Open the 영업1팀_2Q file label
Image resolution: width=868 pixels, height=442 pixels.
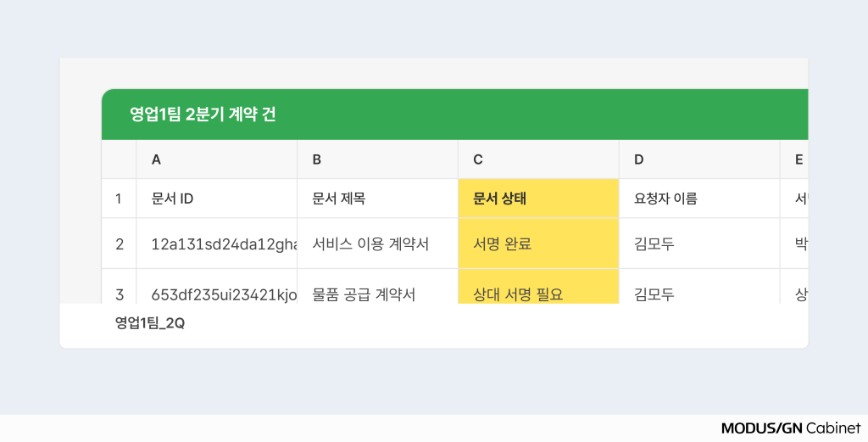[150, 323]
